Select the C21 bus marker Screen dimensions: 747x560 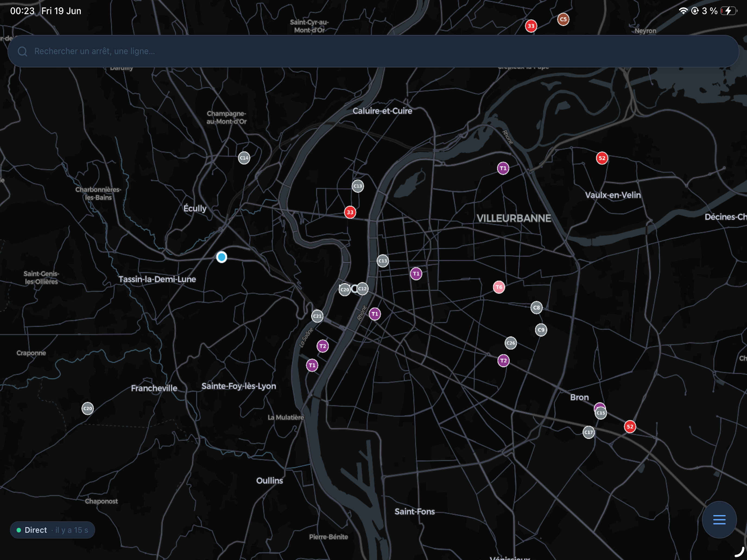[317, 316]
